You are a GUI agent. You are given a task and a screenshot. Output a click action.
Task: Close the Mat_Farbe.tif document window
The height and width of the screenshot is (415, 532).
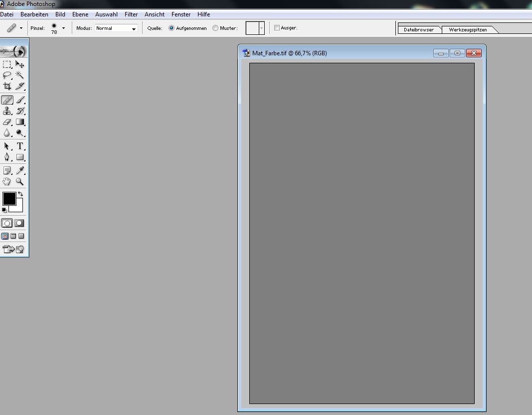coord(474,53)
